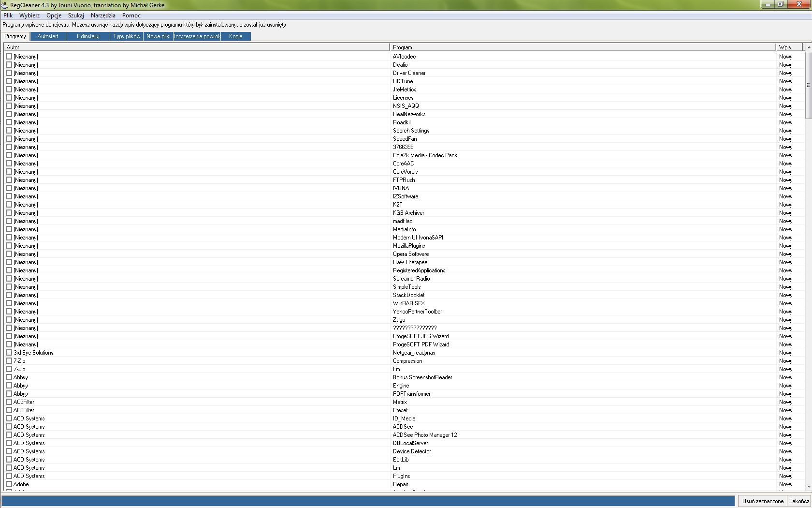812x508 pixels.
Task: Click the scroll up arrow of list
Action: (808, 47)
